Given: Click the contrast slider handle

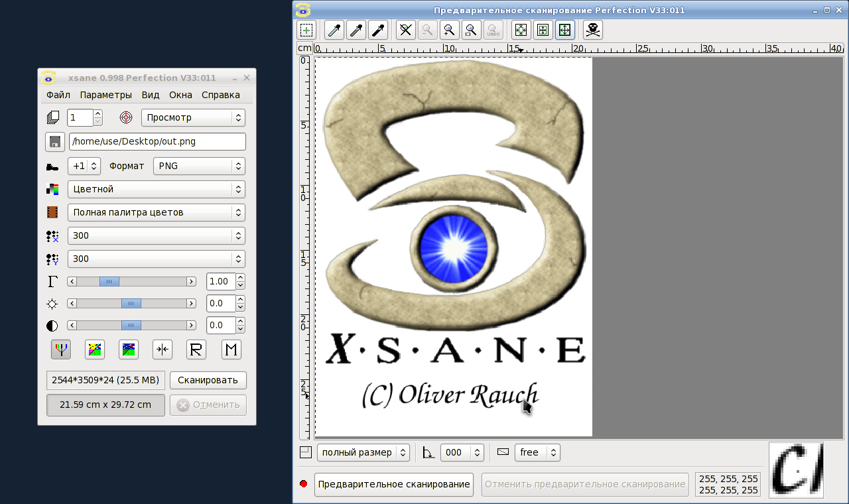Looking at the screenshot, I should (x=131, y=326).
